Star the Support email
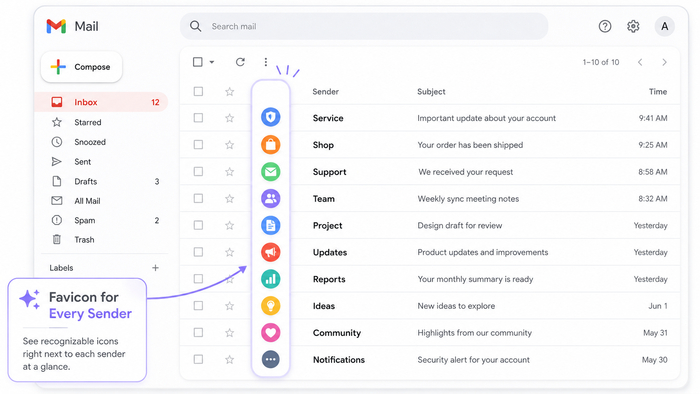 [x=229, y=172]
